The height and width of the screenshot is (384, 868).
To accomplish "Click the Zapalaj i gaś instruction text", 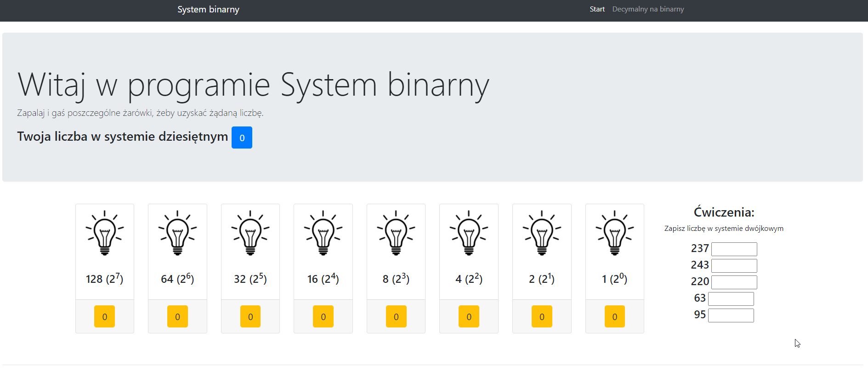I will [140, 113].
